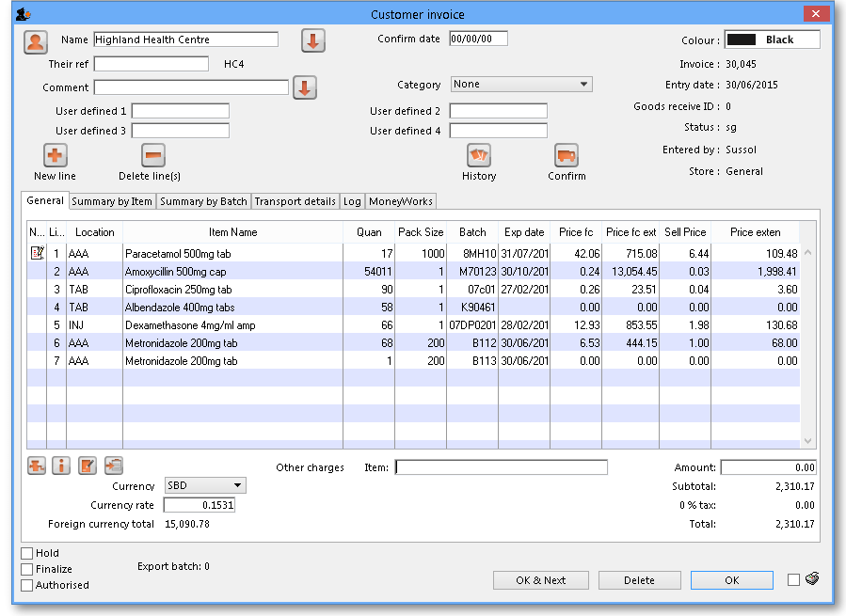Image resolution: width=846 pixels, height=616 pixels.
Task: Click the Their ref input field
Action: coord(152,64)
